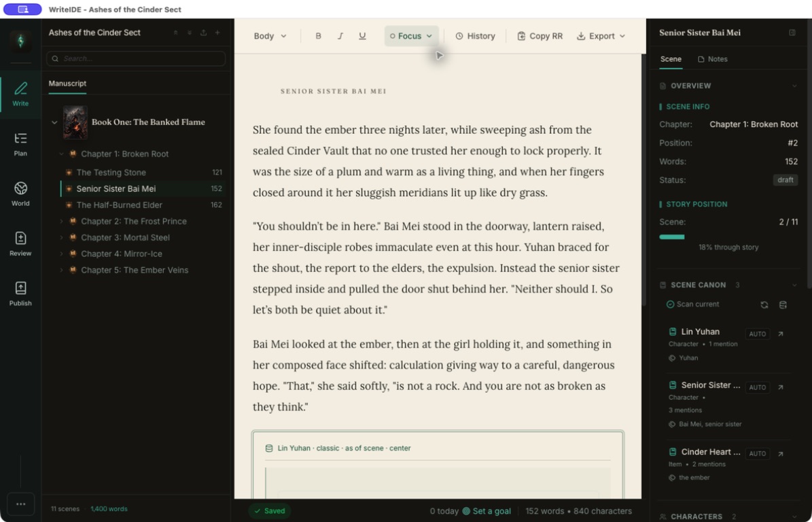
Task: Click the Book One cover thumbnail
Action: [x=75, y=123]
